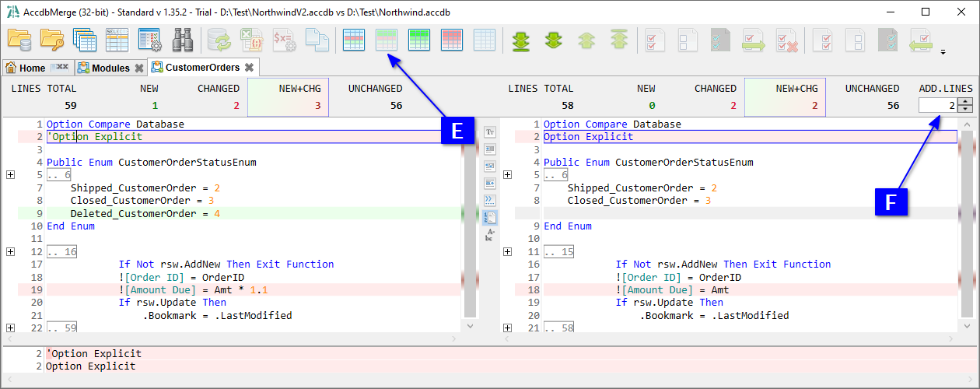Click the folder with key icon

[51, 40]
